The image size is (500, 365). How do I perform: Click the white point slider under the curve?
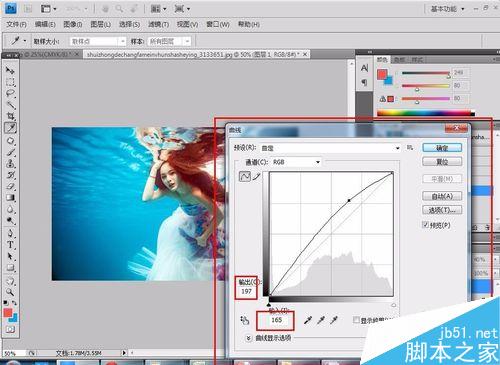(394, 305)
